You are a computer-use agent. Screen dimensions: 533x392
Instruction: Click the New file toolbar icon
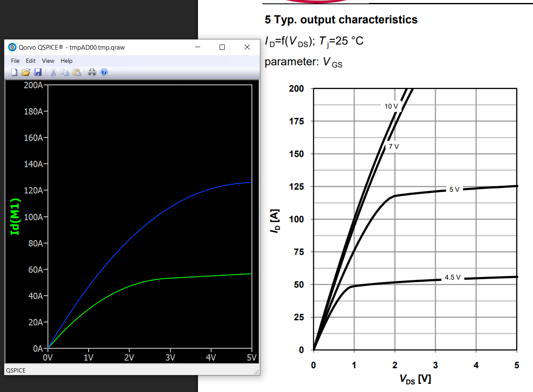pyautogui.click(x=14, y=73)
